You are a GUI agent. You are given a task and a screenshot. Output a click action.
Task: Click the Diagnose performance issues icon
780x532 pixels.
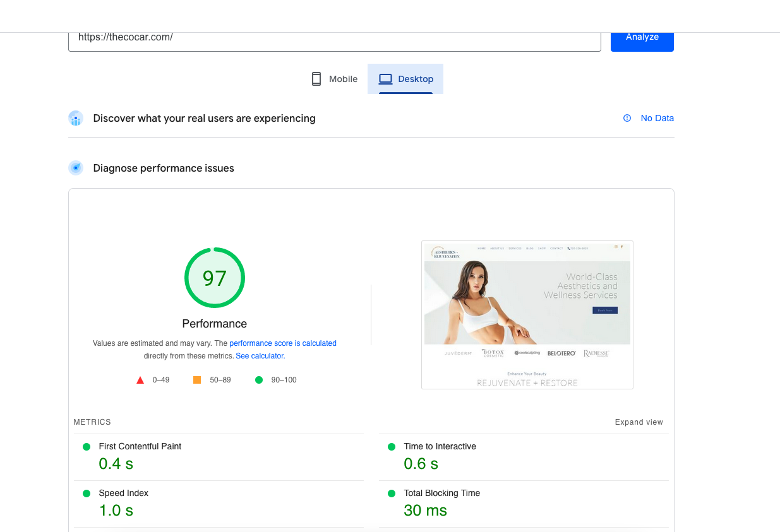pyautogui.click(x=76, y=168)
